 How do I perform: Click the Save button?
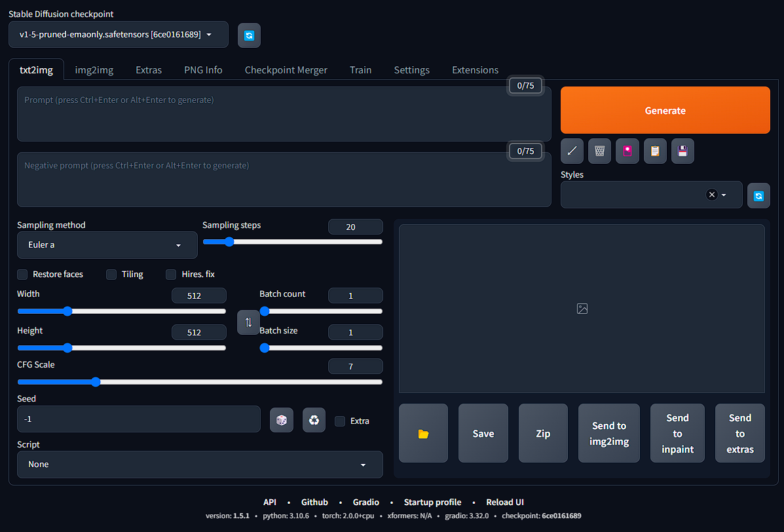pyautogui.click(x=483, y=434)
